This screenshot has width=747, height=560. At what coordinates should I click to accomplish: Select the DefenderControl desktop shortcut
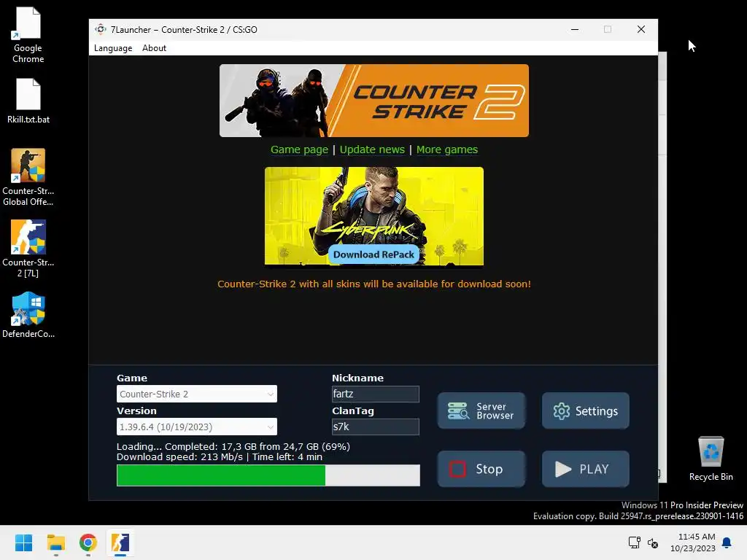(28, 315)
